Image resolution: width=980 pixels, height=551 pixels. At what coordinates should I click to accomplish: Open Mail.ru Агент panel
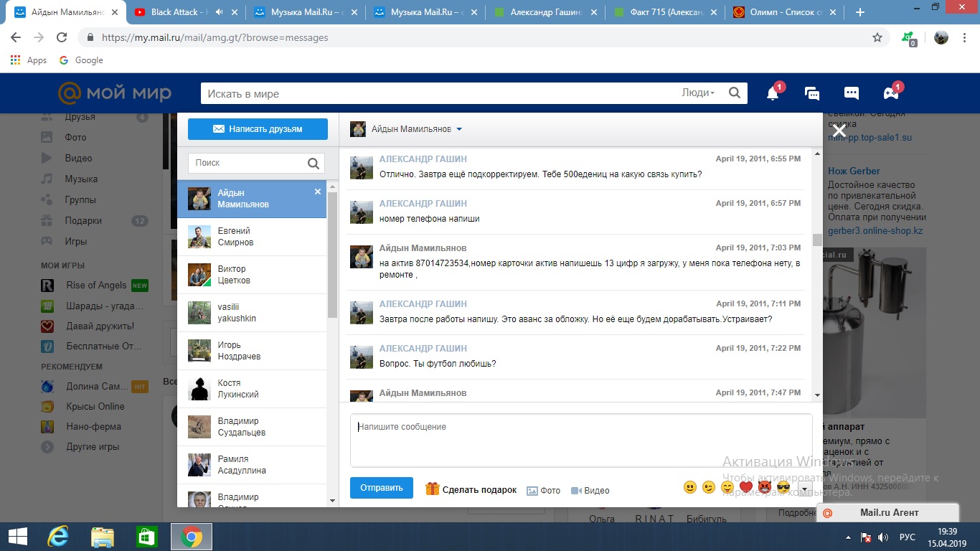tap(888, 512)
